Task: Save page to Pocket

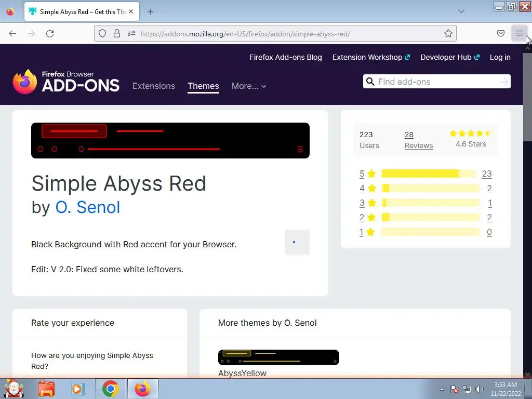Action: click(500, 33)
